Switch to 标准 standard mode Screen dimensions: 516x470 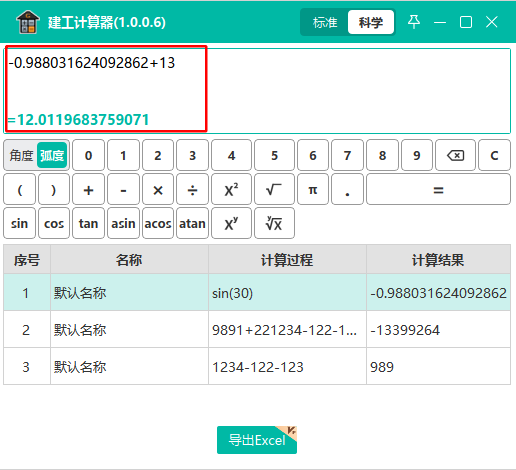pos(325,22)
